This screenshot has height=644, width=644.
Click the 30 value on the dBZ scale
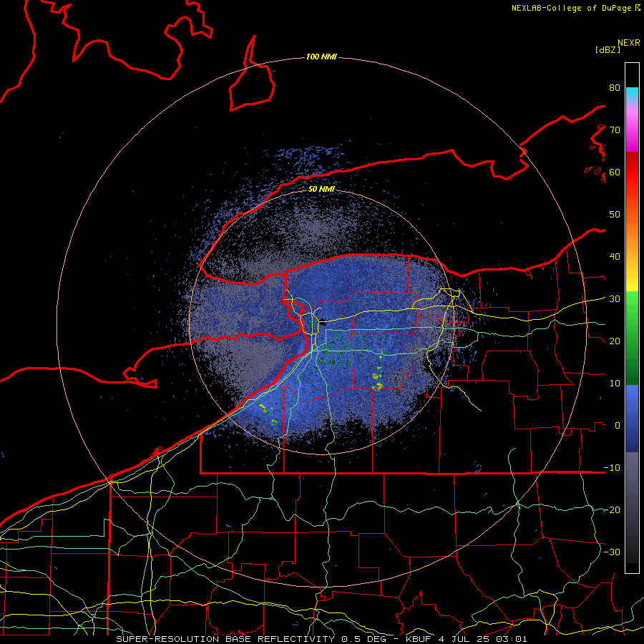615,299
